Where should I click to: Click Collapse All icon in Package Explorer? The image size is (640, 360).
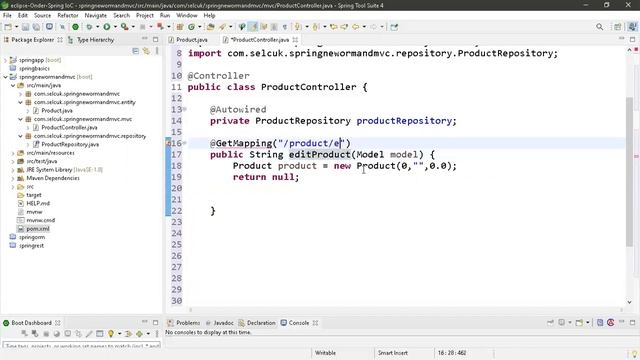point(136,51)
